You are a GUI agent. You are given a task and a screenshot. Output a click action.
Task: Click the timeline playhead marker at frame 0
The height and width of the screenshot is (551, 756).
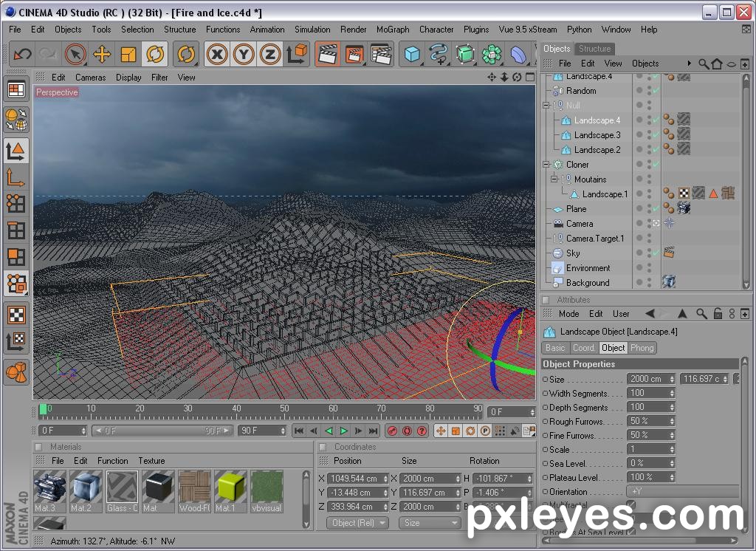pos(43,410)
